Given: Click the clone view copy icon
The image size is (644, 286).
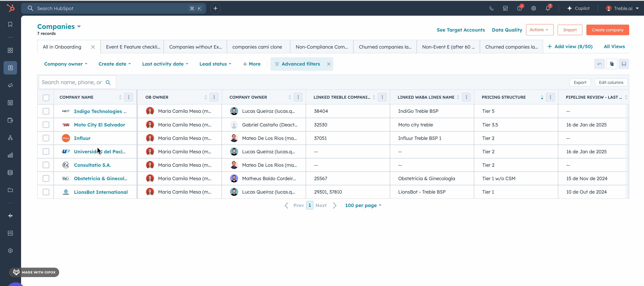Looking at the screenshot, I should coord(611,64).
